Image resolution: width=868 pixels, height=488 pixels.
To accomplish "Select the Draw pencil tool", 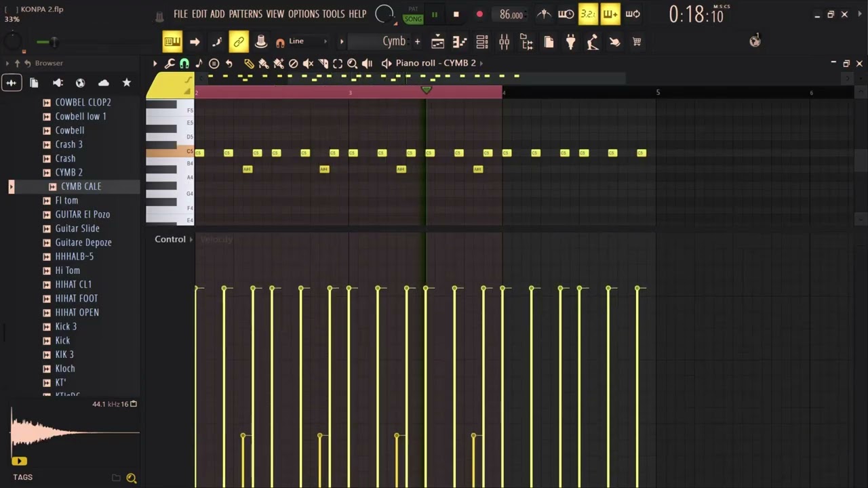I will pos(249,63).
